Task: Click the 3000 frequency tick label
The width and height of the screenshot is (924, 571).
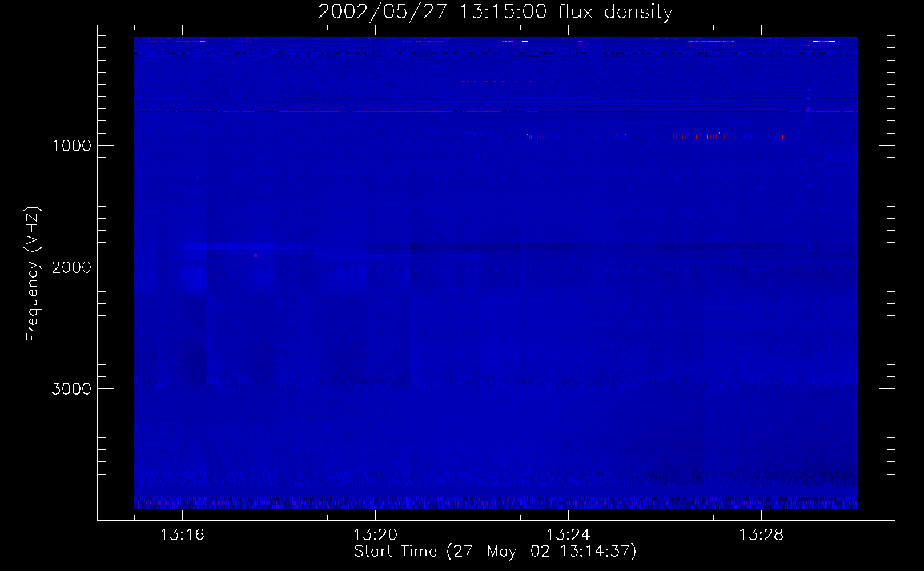Action: click(71, 389)
